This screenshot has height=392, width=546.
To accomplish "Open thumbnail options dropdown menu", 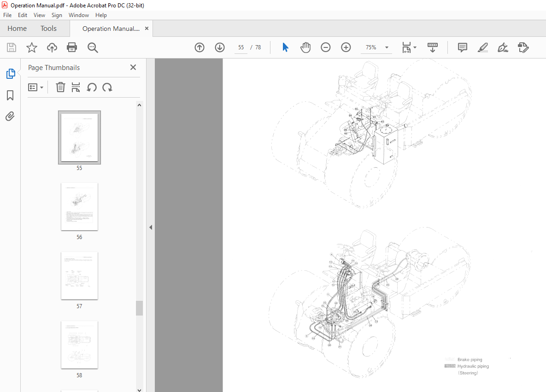I will [35, 88].
